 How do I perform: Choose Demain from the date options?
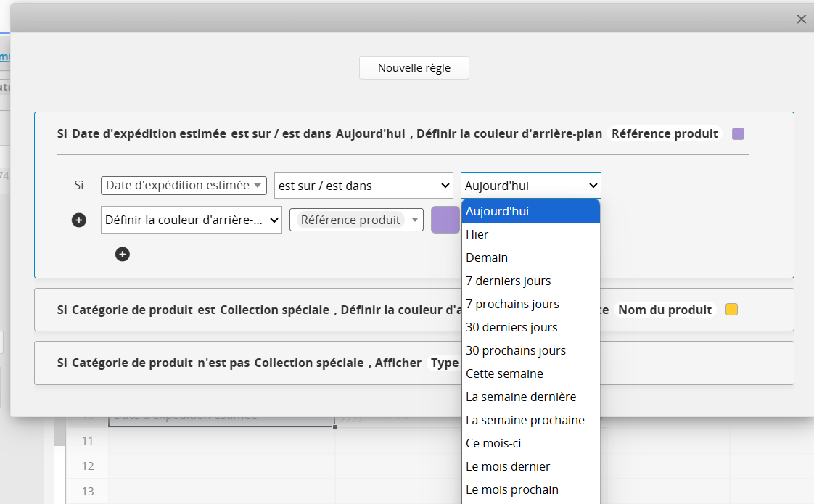(x=530, y=258)
